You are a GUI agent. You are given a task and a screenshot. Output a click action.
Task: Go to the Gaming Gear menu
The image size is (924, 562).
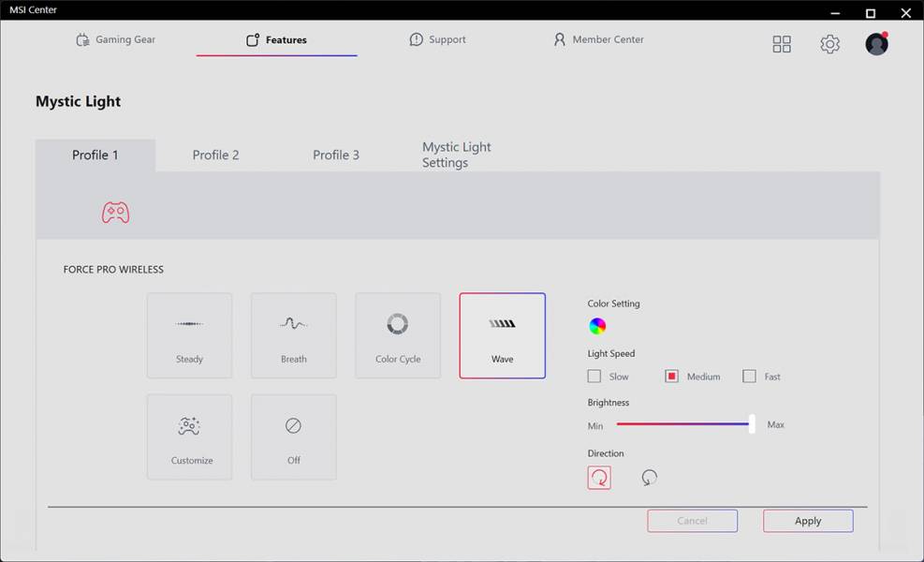point(115,40)
